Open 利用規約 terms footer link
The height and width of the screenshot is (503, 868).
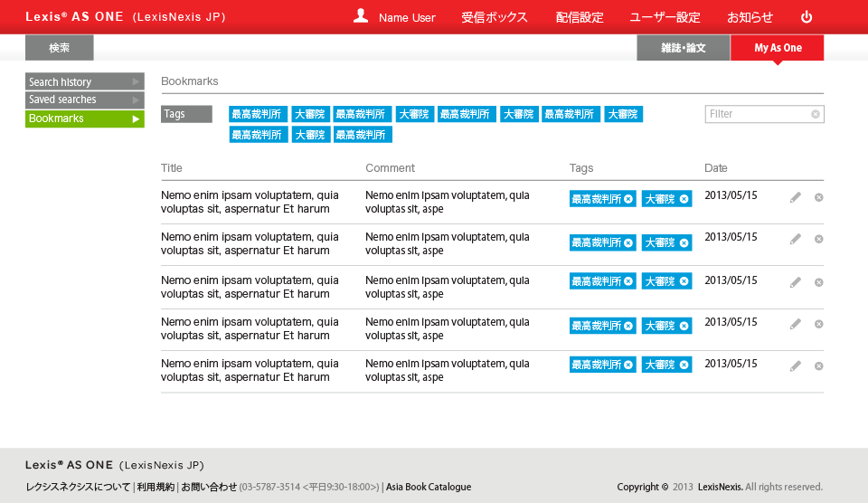point(156,487)
